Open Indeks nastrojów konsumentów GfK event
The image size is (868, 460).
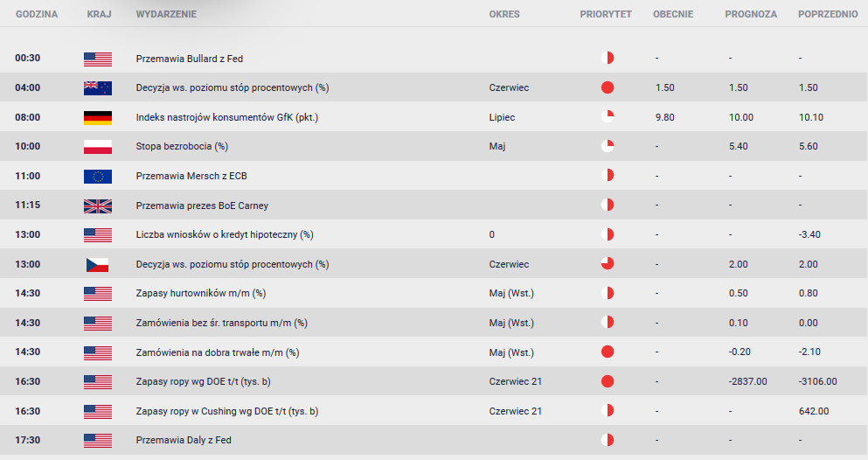[227, 117]
